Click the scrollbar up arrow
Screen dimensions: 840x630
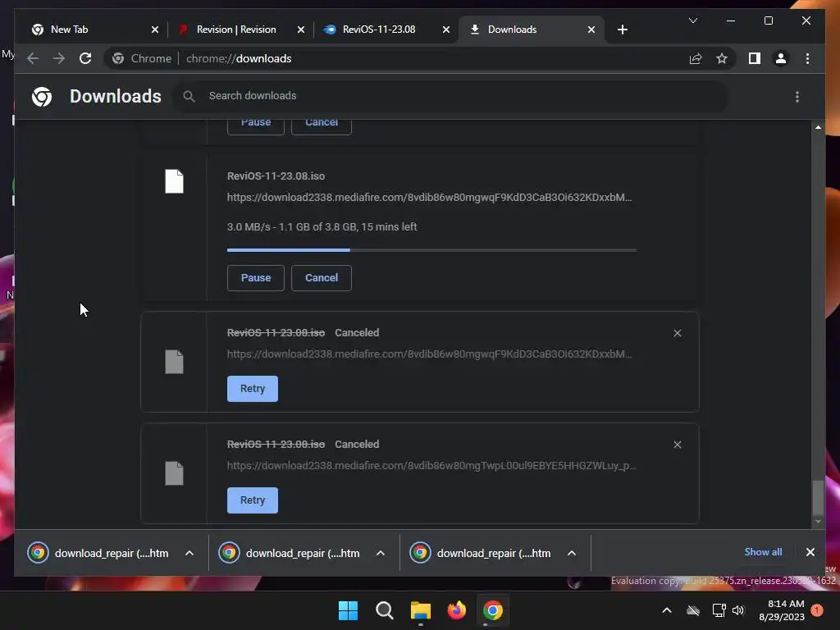coord(818,127)
